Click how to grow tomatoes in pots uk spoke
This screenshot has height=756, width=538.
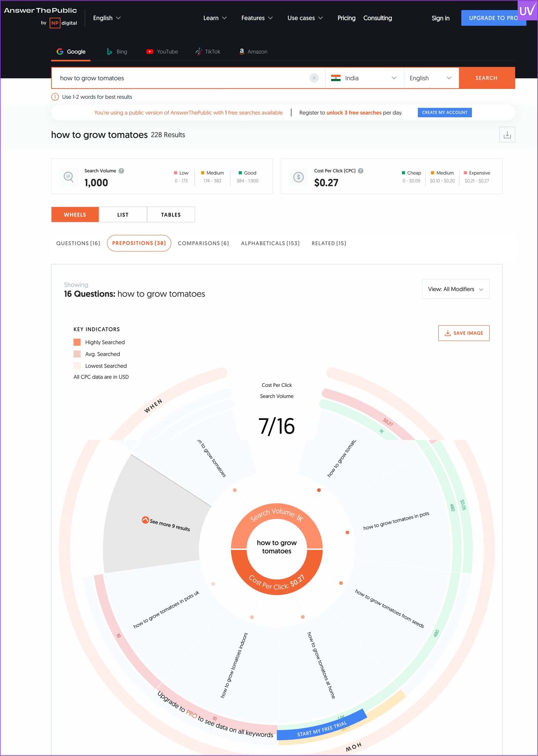[x=166, y=609]
